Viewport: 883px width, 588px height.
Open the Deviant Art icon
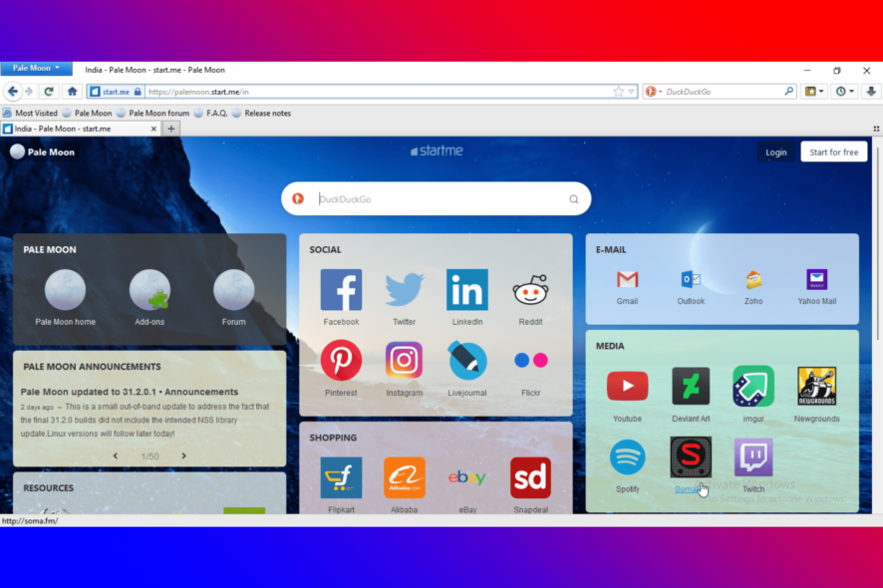pyautogui.click(x=691, y=386)
